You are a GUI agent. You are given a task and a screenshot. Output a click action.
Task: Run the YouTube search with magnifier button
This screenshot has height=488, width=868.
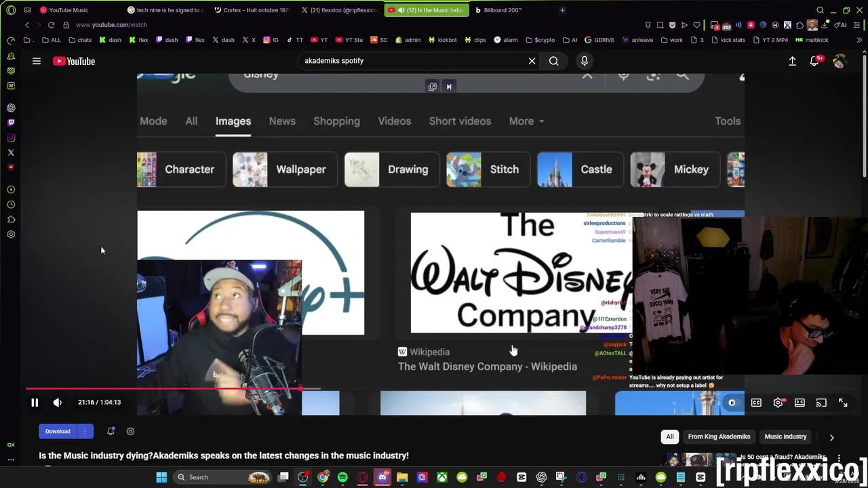[554, 61]
